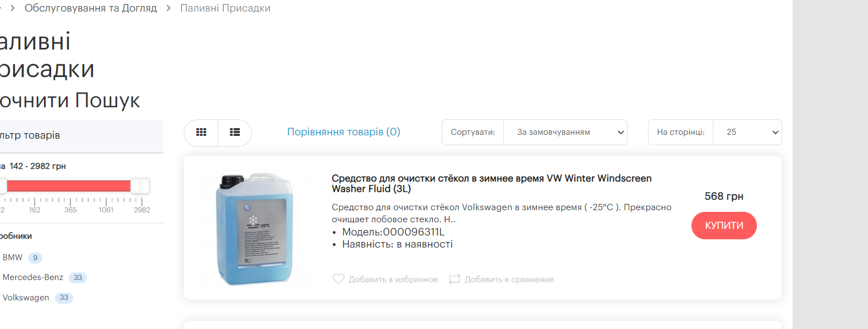868x329 pixels.
Task: Click the right price slider handle
Action: click(x=140, y=186)
